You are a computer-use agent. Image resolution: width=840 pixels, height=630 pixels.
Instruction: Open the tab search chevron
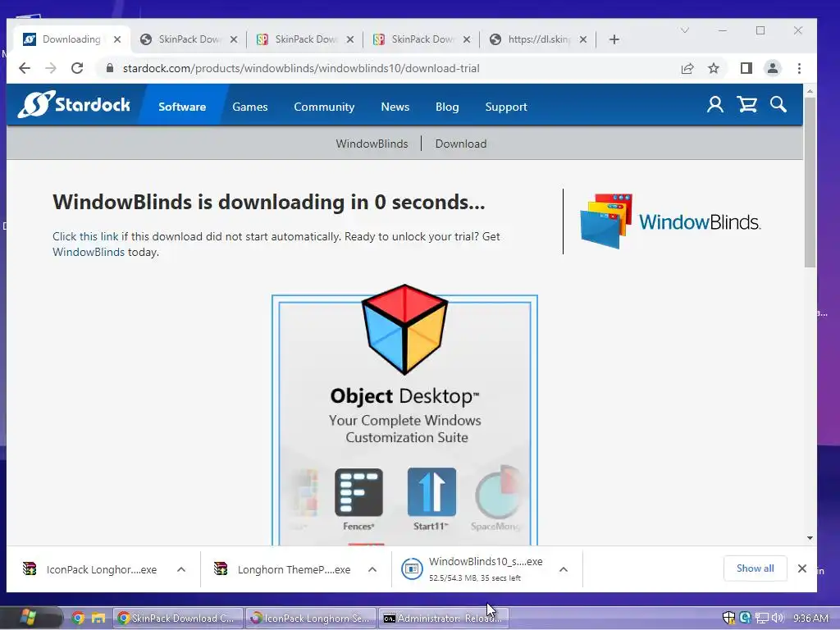coord(685,30)
